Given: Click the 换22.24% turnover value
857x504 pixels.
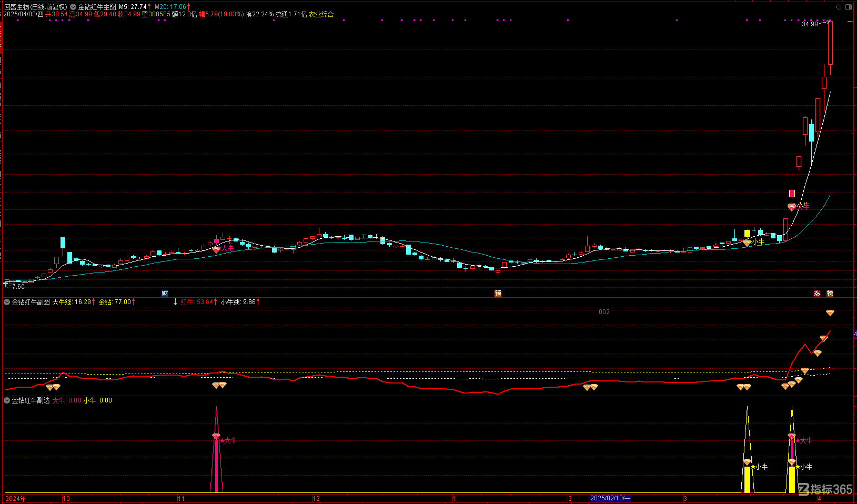Looking at the screenshot, I should tap(260, 14).
